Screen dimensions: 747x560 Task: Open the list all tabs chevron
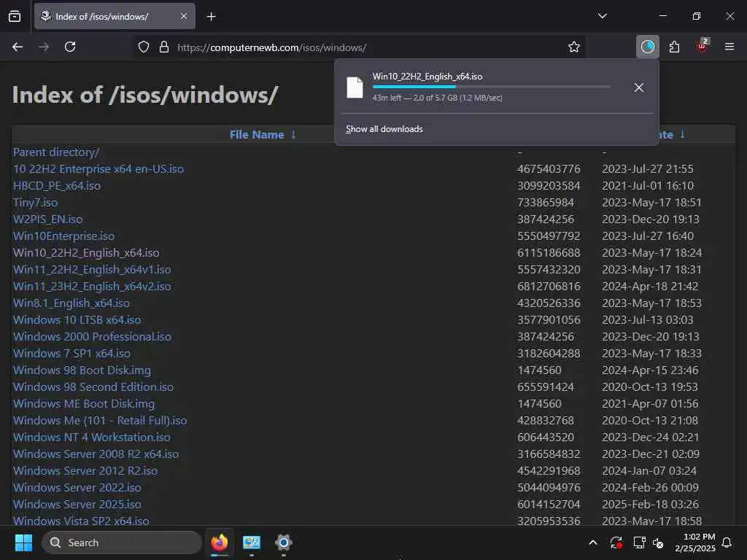click(602, 16)
